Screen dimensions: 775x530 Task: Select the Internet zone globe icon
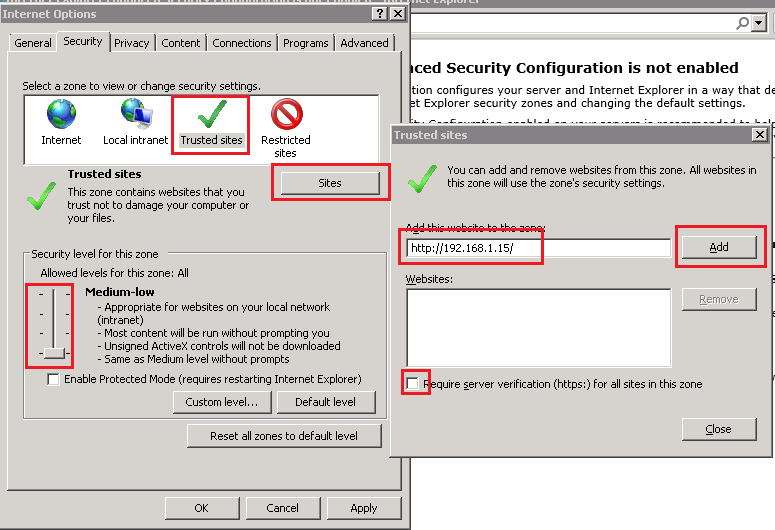pos(61,115)
